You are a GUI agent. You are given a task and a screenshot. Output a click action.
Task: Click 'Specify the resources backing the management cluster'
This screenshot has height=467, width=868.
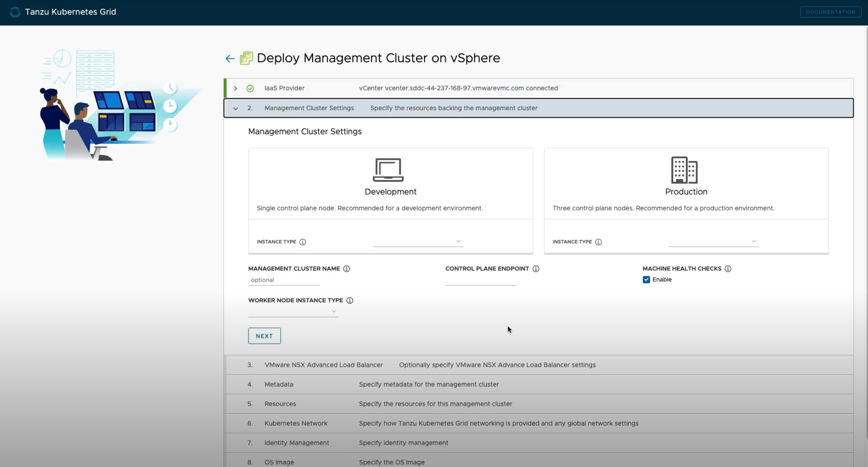[x=454, y=108]
